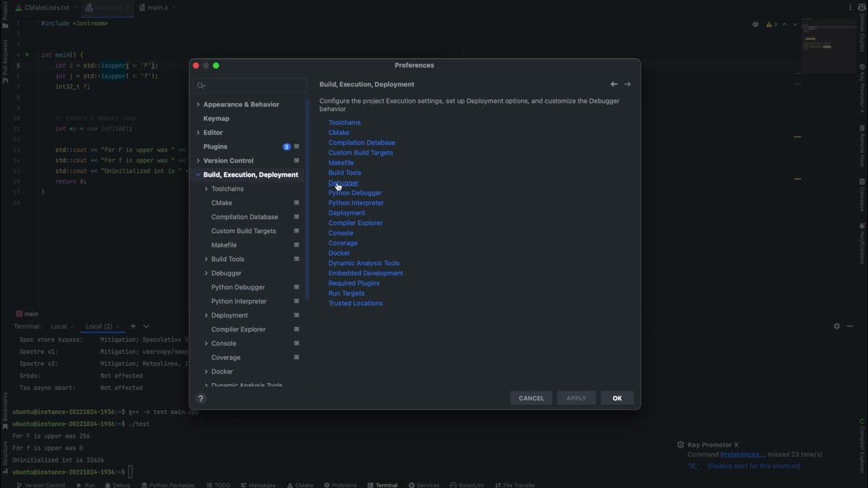Viewport: 868px width, 488px height.
Task: Add a new terminal session tab
Action: click(133, 326)
